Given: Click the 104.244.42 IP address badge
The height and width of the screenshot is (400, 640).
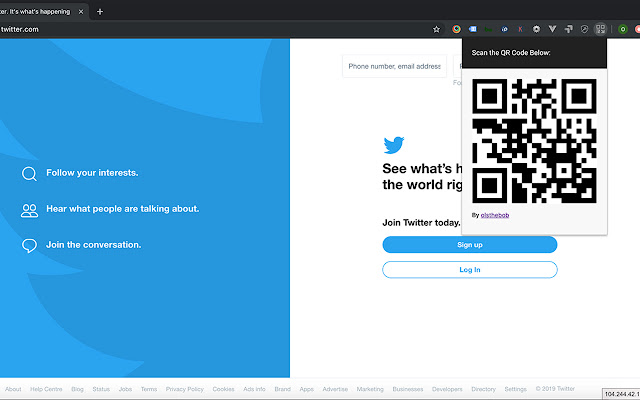Looking at the screenshot, I should tap(621, 394).
